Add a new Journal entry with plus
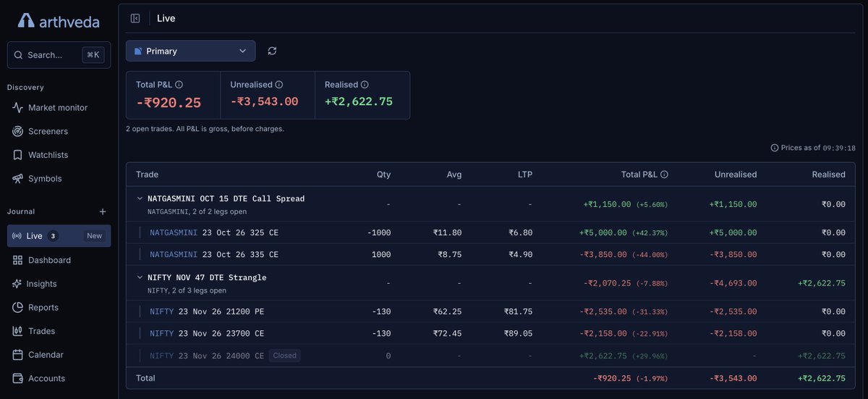This screenshot has width=868, height=399. (x=103, y=211)
